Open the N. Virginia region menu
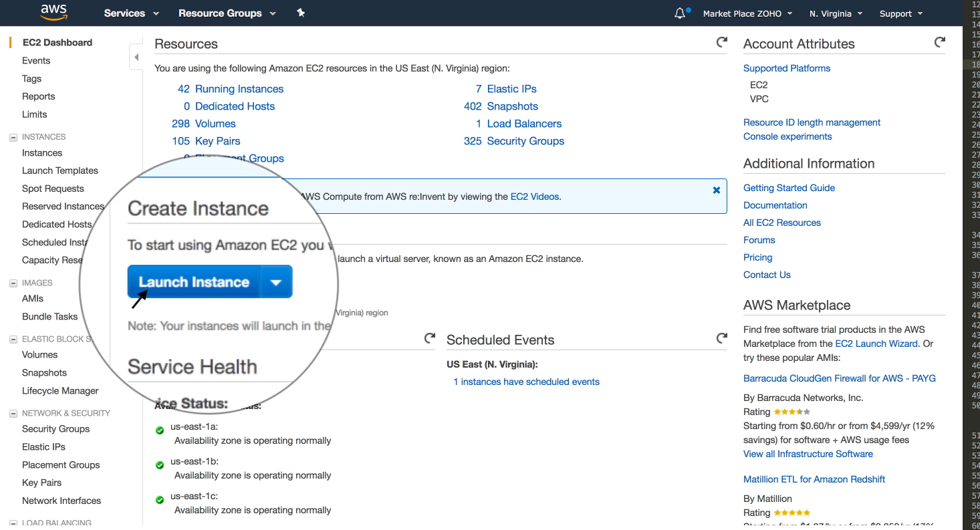980x530 pixels. (836, 13)
